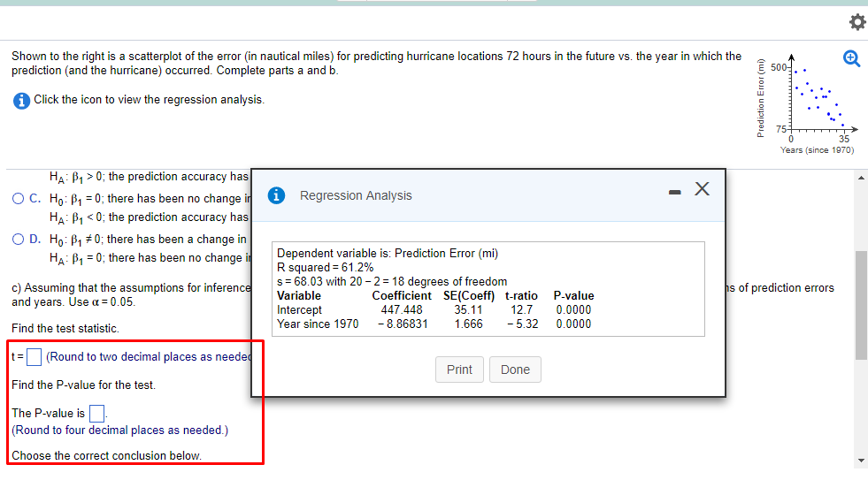Click the 'Dependent variable is: Prediction Error (mi)' line
Viewport: 868px width, 480px height.
pos(388,254)
